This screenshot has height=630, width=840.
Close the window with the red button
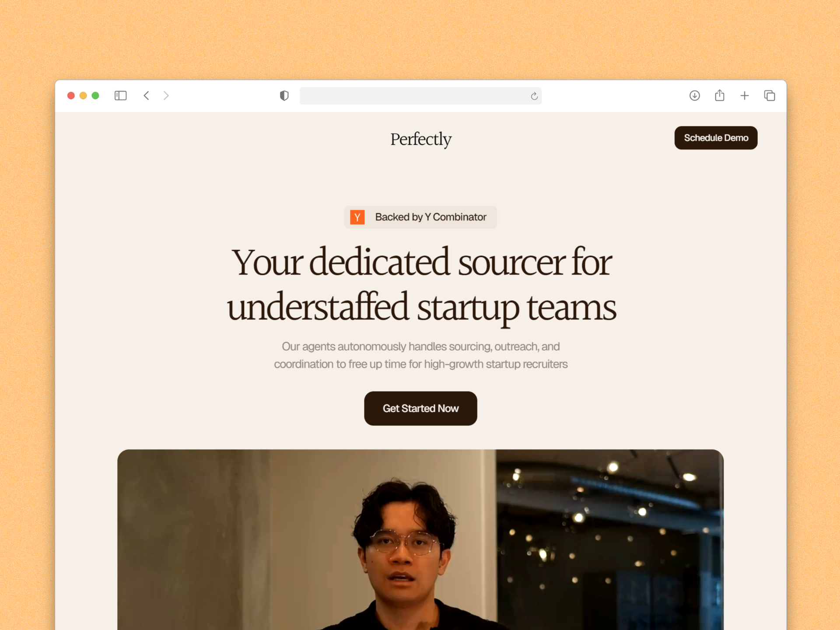[71, 95]
